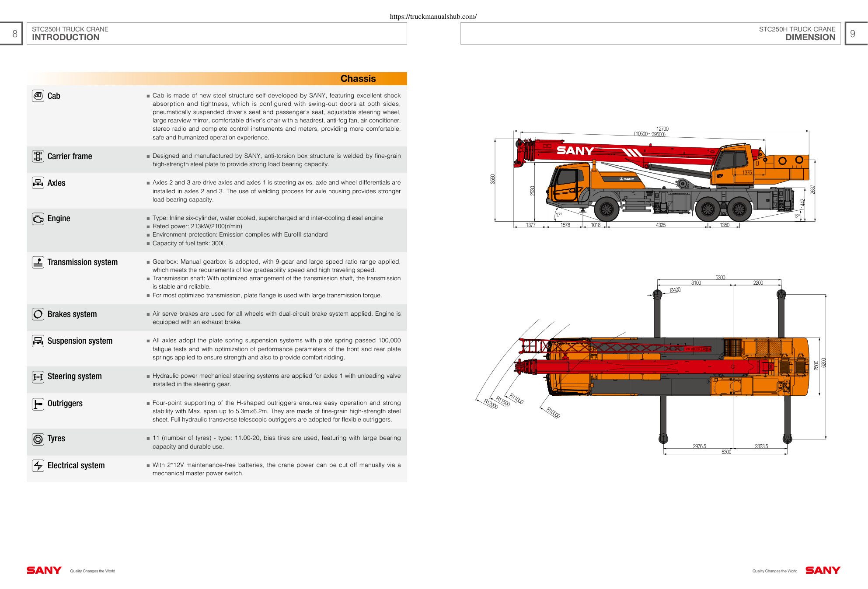Click the 2637 rear height dimension

coord(813,190)
